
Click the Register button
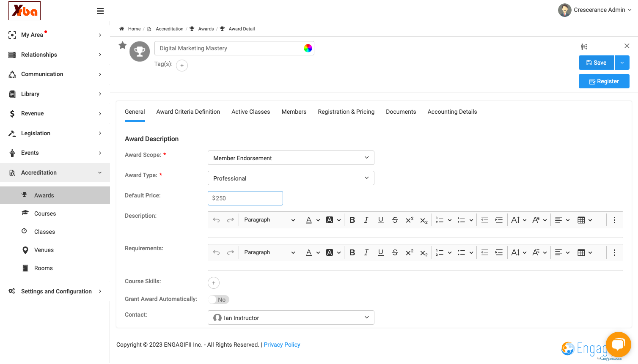click(604, 81)
